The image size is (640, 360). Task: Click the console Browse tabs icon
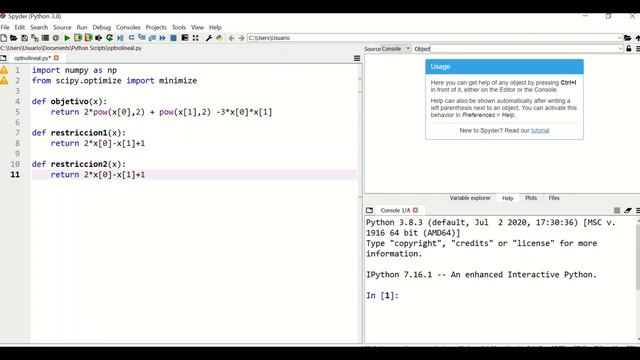[x=369, y=210]
